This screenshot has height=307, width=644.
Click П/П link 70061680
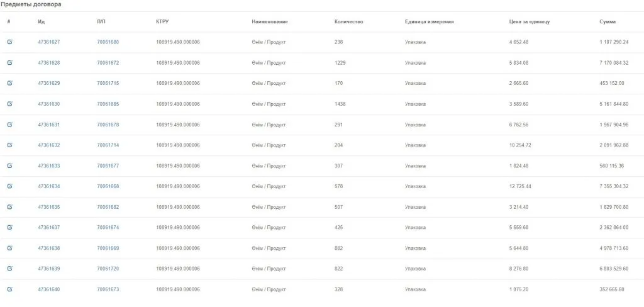pos(108,42)
